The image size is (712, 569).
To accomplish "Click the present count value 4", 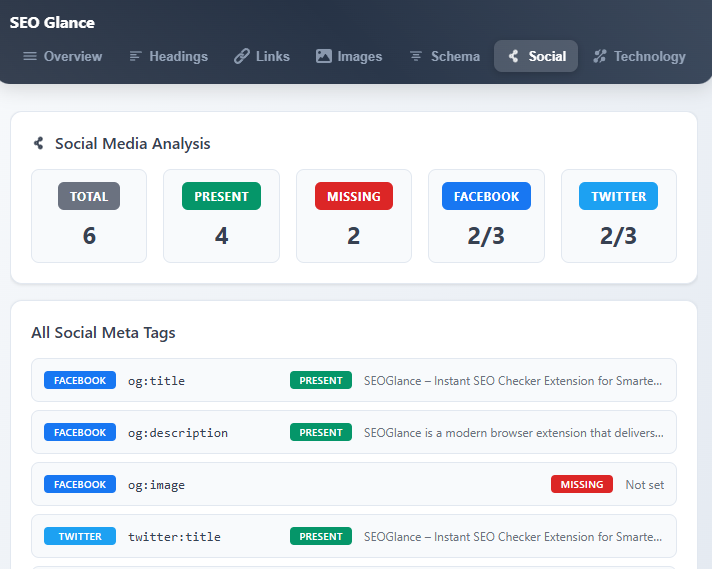I will [222, 236].
